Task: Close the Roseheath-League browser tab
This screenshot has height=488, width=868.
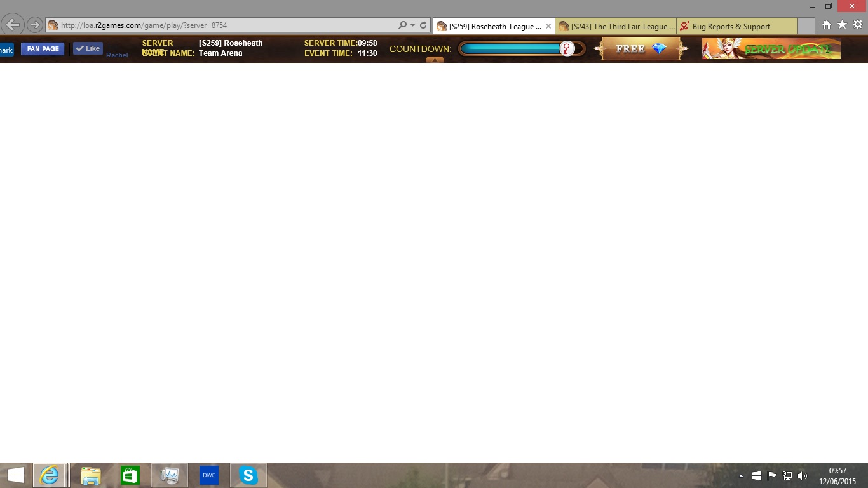Action: pyautogui.click(x=548, y=27)
